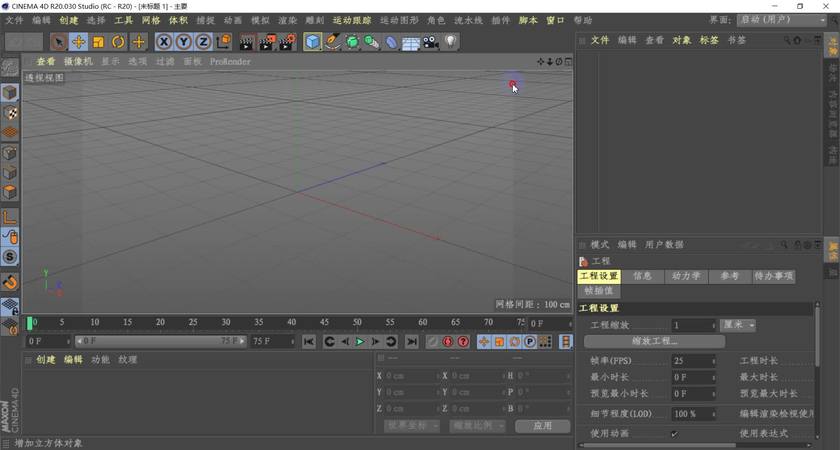Select model mode cube in left toolbar

pyautogui.click(x=10, y=93)
